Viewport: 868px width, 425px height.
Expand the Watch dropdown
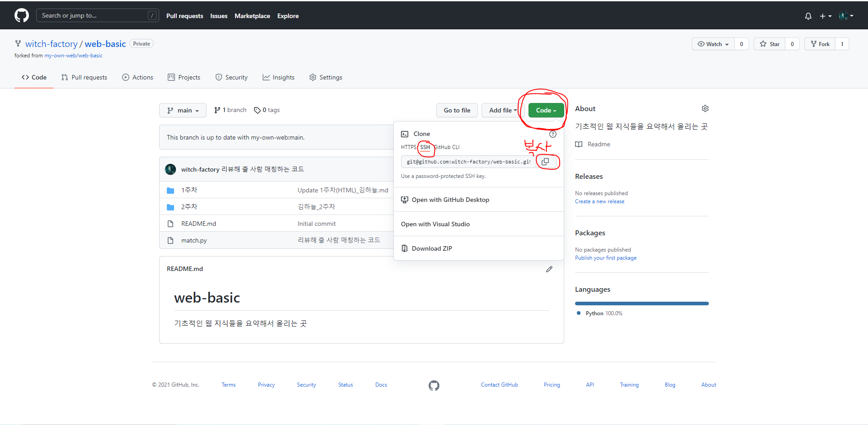[x=713, y=44]
